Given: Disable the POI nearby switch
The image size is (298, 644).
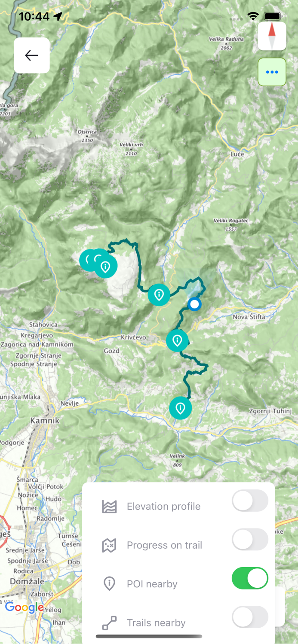Looking at the screenshot, I should [x=250, y=578].
